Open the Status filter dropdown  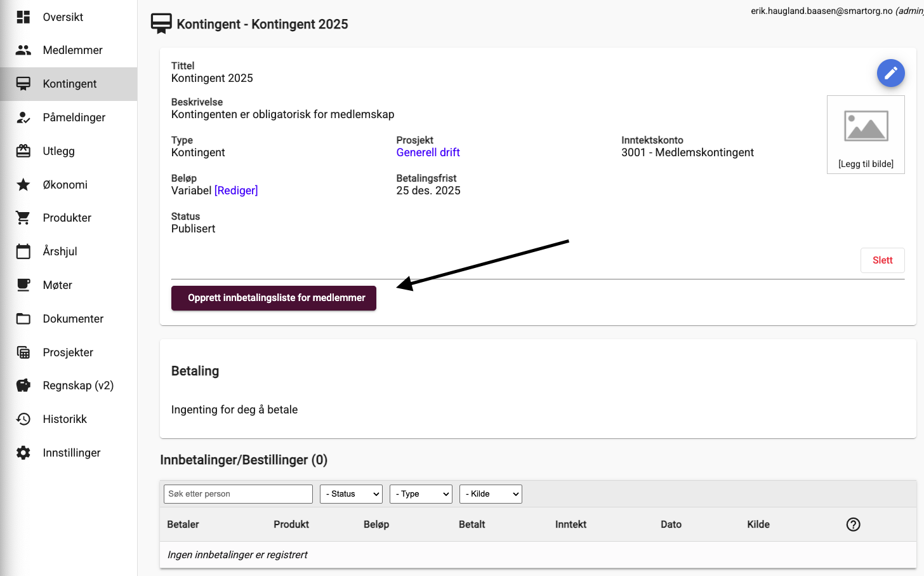[351, 494]
